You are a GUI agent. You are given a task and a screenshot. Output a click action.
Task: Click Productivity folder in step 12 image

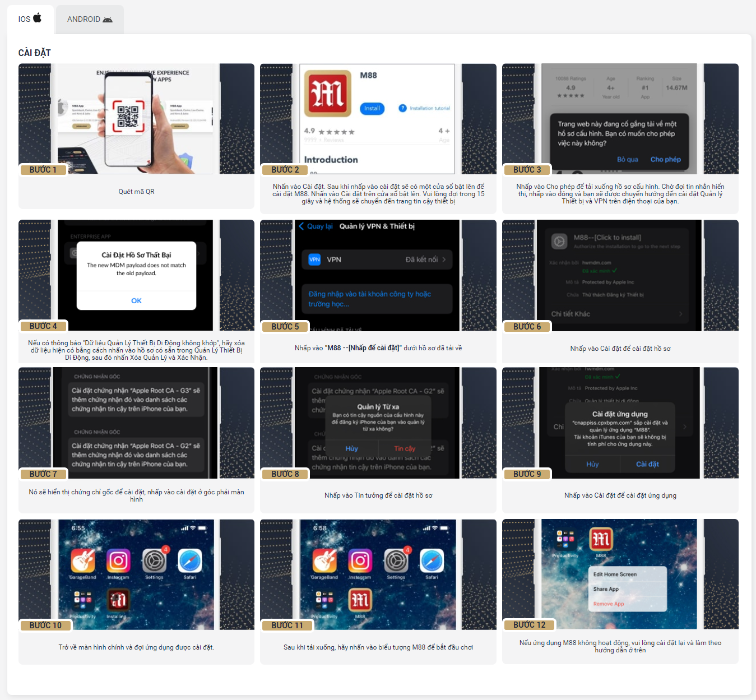[x=565, y=540]
